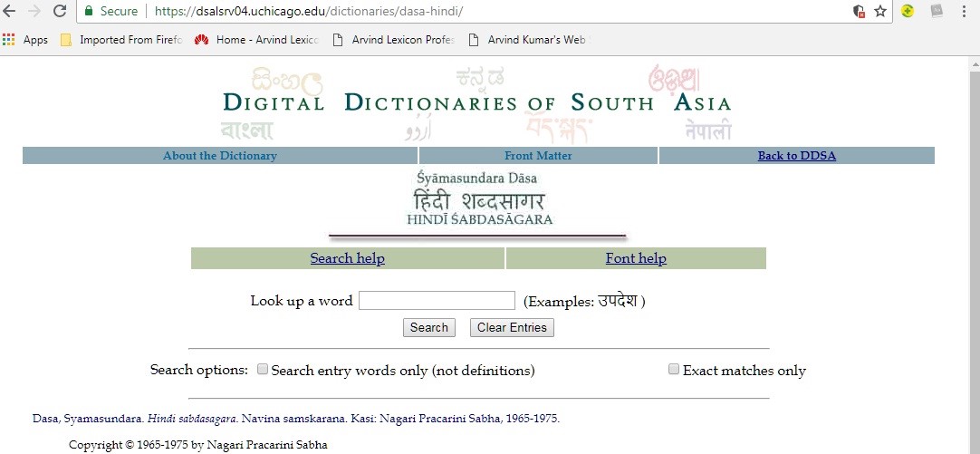The width and height of the screenshot is (980, 454).
Task: Open Arvind Lexicon Professional bookmark
Action: [x=393, y=40]
